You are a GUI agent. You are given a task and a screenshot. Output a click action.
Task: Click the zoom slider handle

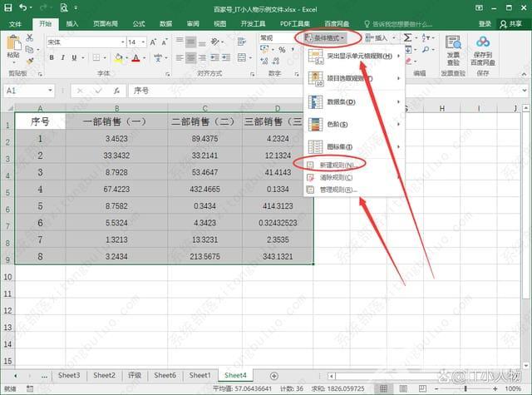pos(465,388)
